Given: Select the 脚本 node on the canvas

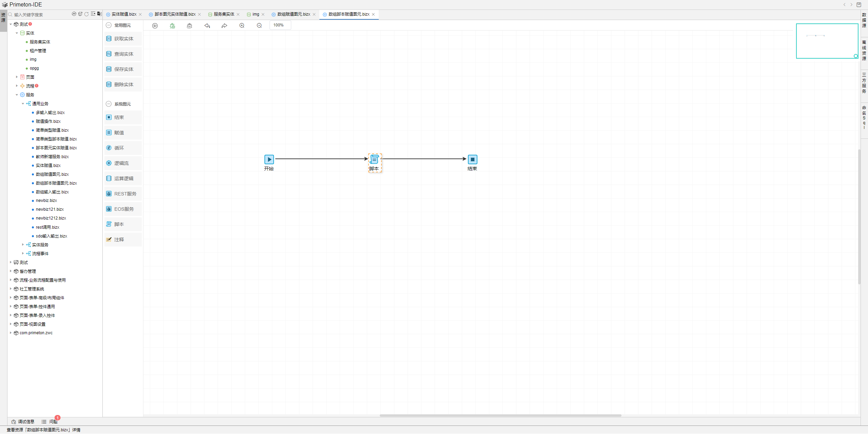Looking at the screenshot, I should 374,159.
